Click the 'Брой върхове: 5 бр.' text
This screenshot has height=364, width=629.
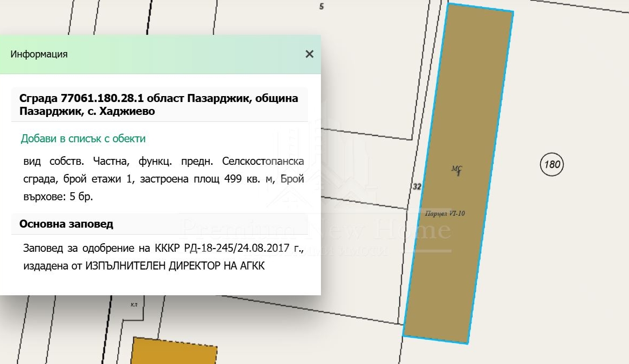[59, 196]
